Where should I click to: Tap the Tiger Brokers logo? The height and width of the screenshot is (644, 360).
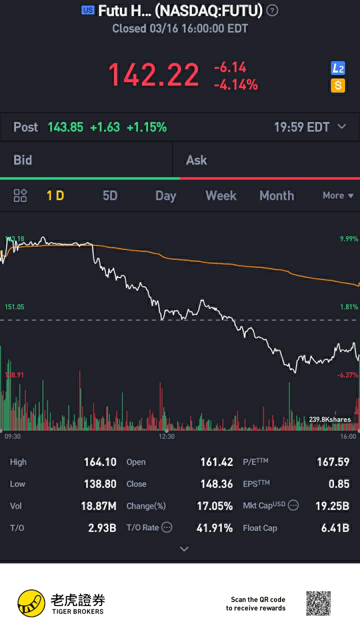(61, 603)
